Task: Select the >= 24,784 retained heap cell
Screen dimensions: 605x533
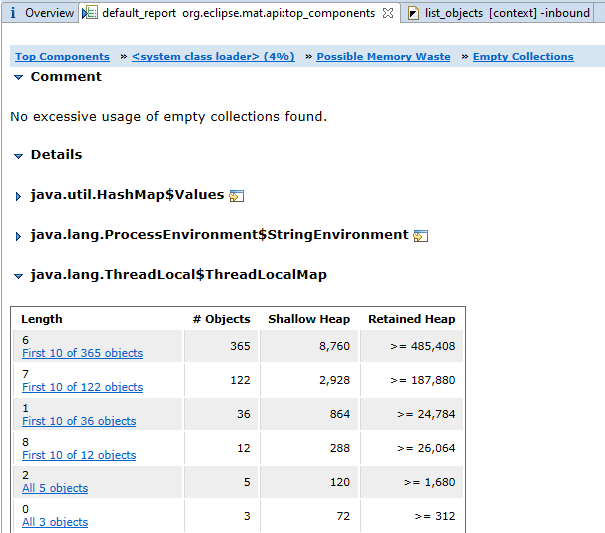Action: [x=412, y=414]
